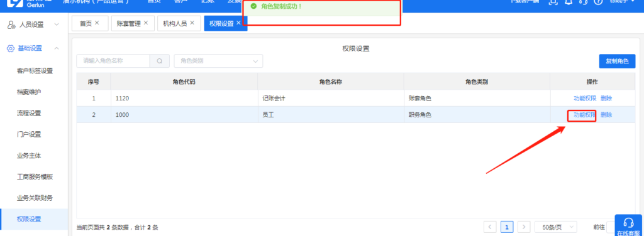Select role code cell 1000
The image size is (644, 236).
[x=184, y=115]
